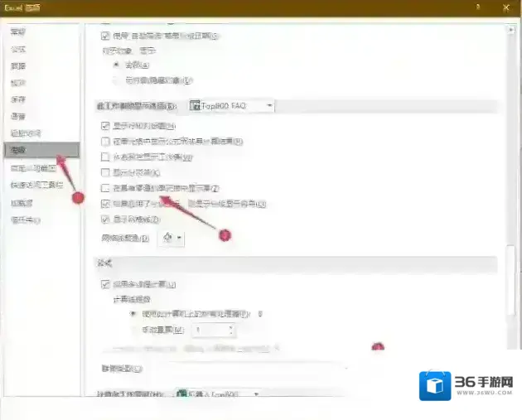Open the 数据 Data category
Screen dimensions: 522x420
pyautogui.click(x=18, y=66)
